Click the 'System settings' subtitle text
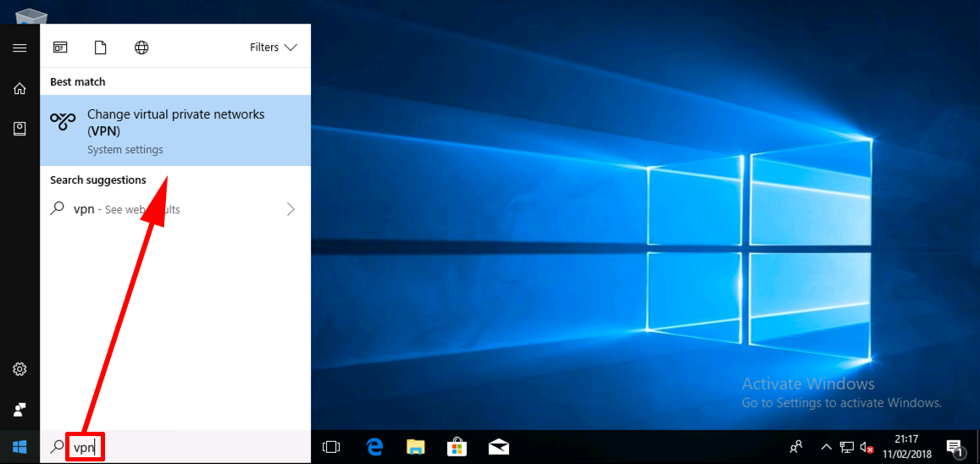 tap(125, 150)
